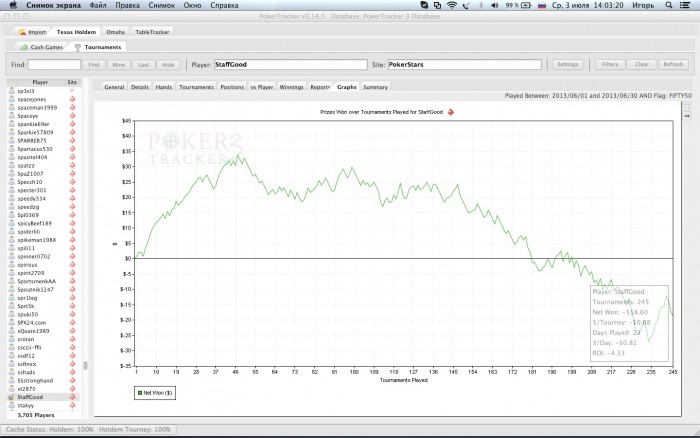
Task: Click the user avatar icon beside spr1teg
Action: (12, 297)
